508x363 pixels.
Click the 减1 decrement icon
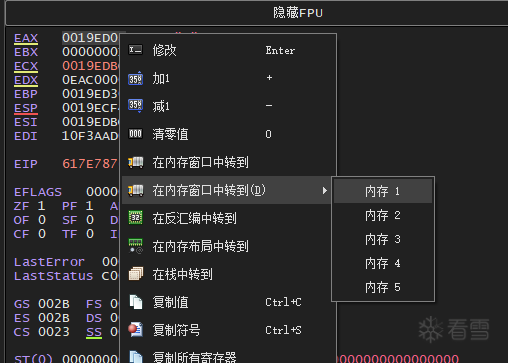135,106
